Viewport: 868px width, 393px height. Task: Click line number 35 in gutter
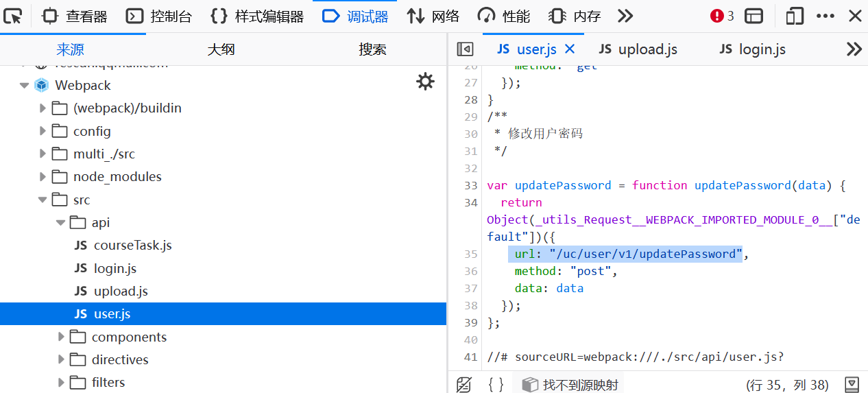click(470, 254)
